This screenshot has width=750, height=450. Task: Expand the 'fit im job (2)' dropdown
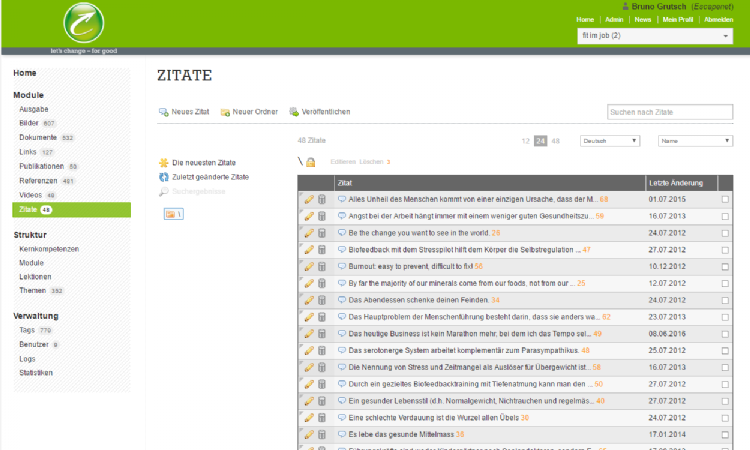click(x=655, y=36)
